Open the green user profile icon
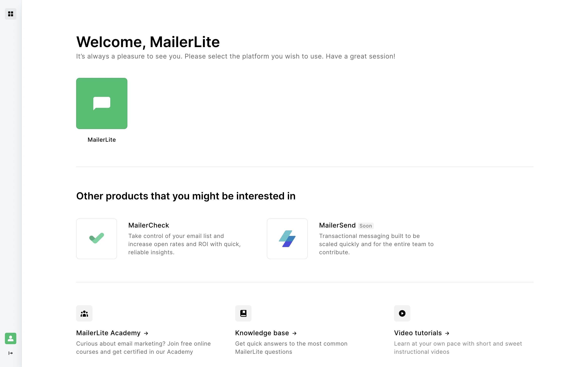This screenshot has height=367, width=588. point(10,338)
